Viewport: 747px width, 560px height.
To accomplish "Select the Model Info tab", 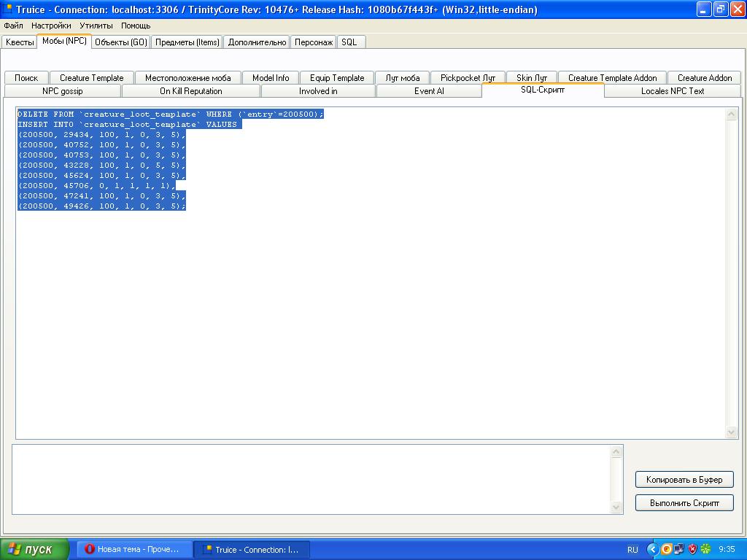I will (271, 77).
